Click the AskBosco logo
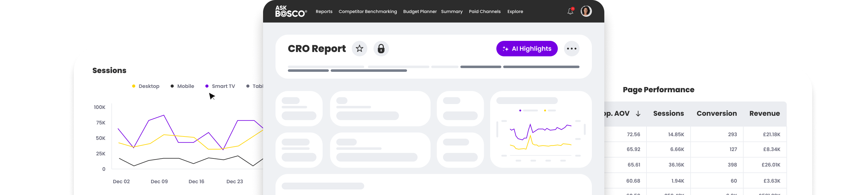 pyautogui.click(x=291, y=11)
